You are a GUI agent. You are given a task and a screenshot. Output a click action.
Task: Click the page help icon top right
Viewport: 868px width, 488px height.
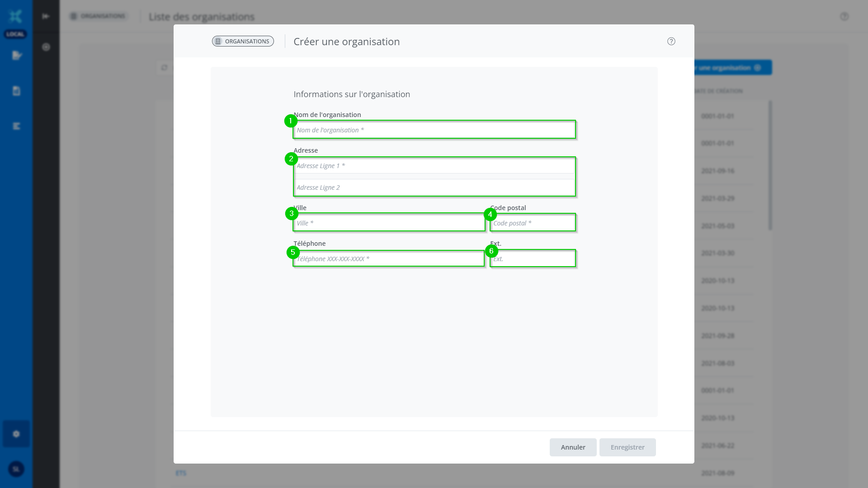(844, 16)
